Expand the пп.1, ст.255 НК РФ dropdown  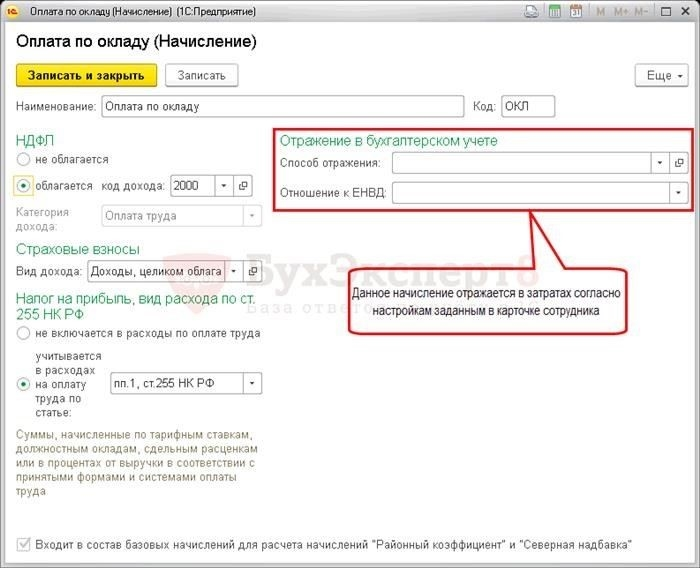tap(252, 383)
